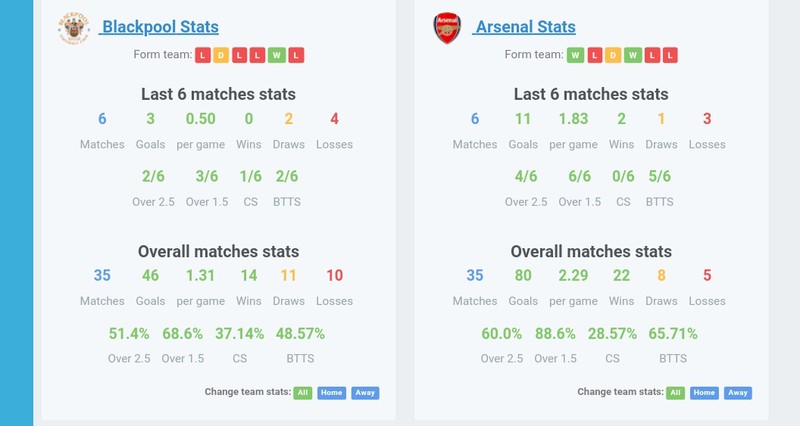The image size is (800, 426).
Task: Switch Blackpool team stats to Away
Action: click(x=365, y=393)
